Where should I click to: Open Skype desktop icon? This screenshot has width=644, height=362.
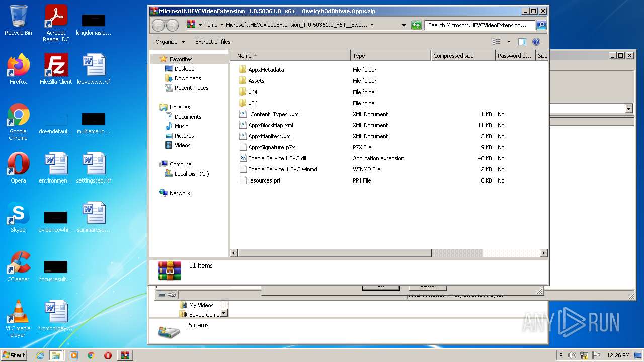(x=18, y=217)
